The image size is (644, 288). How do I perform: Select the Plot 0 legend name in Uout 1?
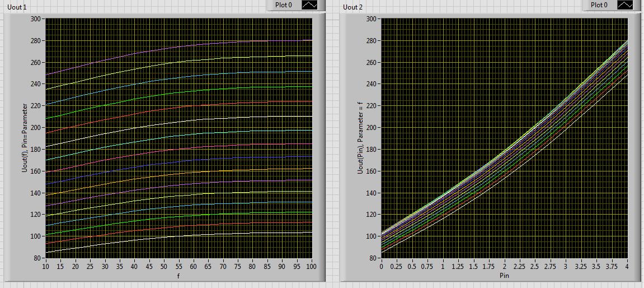click(284, 5)
